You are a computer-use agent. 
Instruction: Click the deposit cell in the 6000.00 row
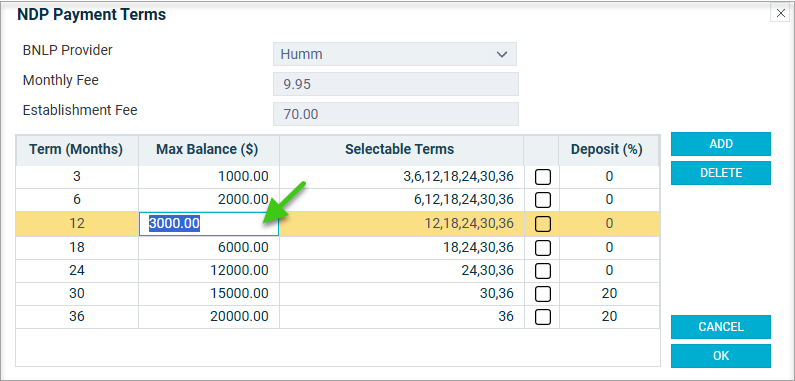click(608, 248)
